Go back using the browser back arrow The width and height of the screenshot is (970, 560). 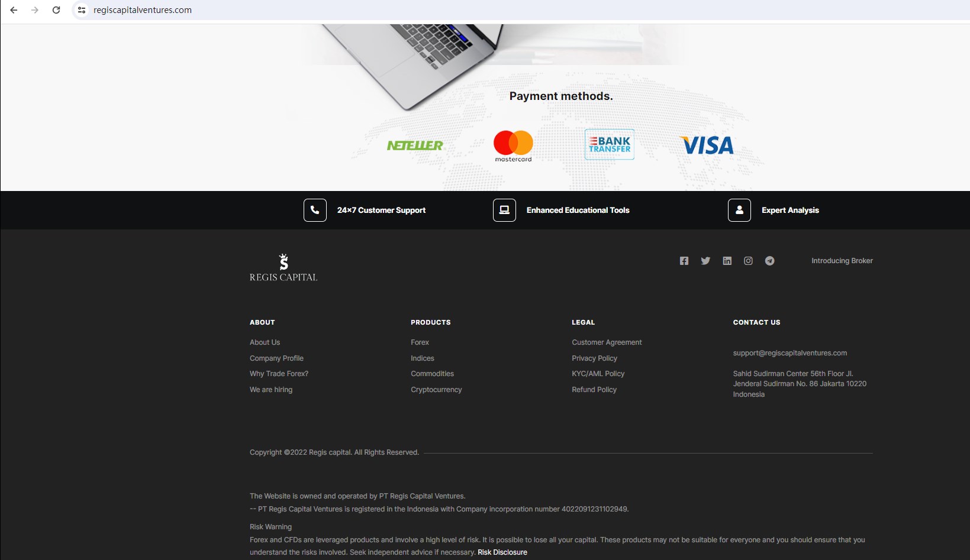click(14, 10)
